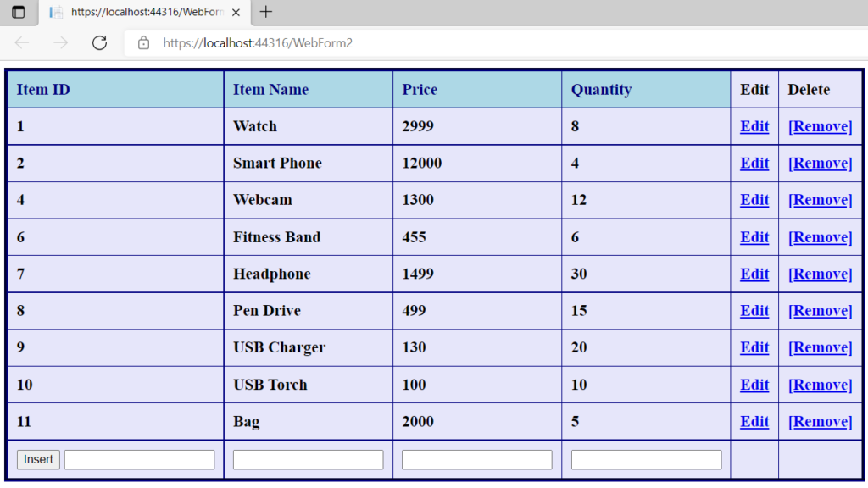The width and height of the screenshot is (868, 488).
Task: Reload the current page
Action: point(100,43)
